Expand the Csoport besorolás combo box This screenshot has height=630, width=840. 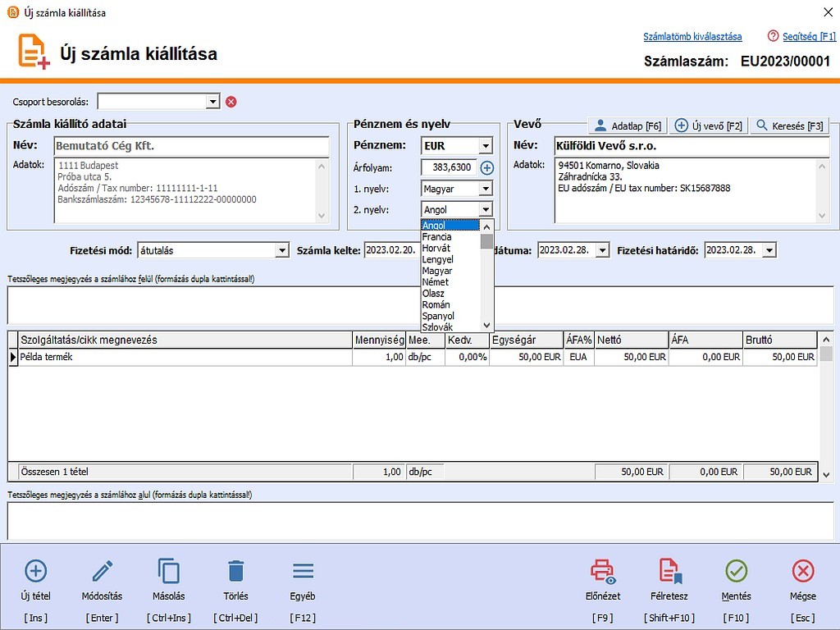point(212,102)
